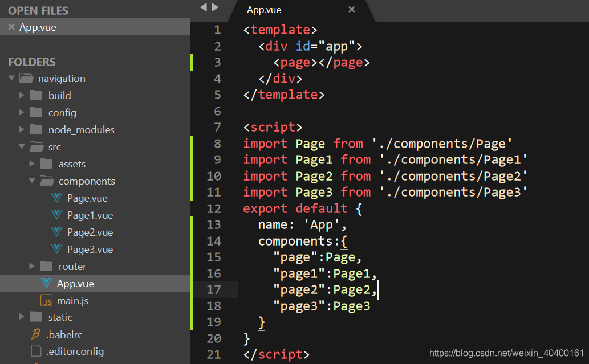Click the OPEN FILES section heading
The height and width of the screenshot is (364, 589).
[x=38, y=11]
